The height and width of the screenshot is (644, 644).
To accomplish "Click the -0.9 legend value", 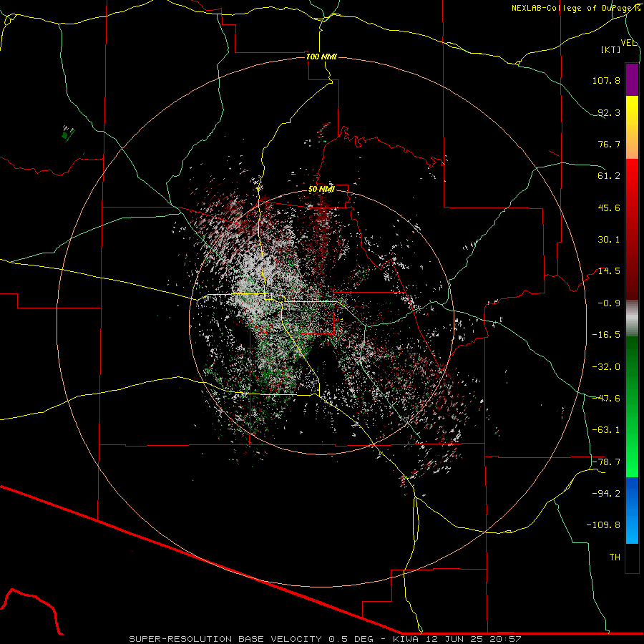I will click(x=609, y=303).
